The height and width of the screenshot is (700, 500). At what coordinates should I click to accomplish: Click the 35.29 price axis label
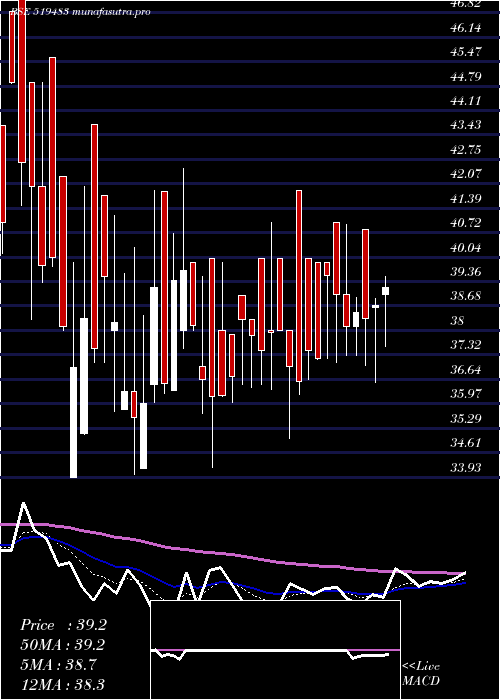(466, 419)
